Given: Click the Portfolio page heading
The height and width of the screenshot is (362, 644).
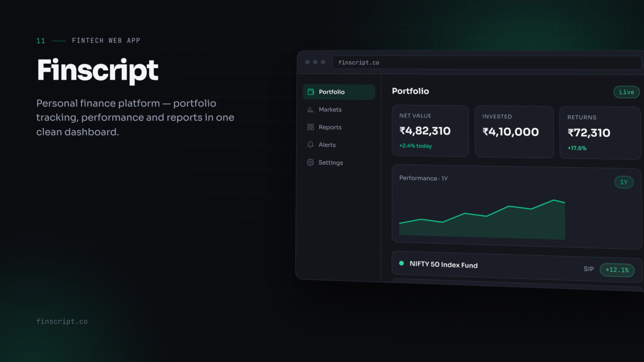Looking at the screenshot, I should [x=411, y=91].
